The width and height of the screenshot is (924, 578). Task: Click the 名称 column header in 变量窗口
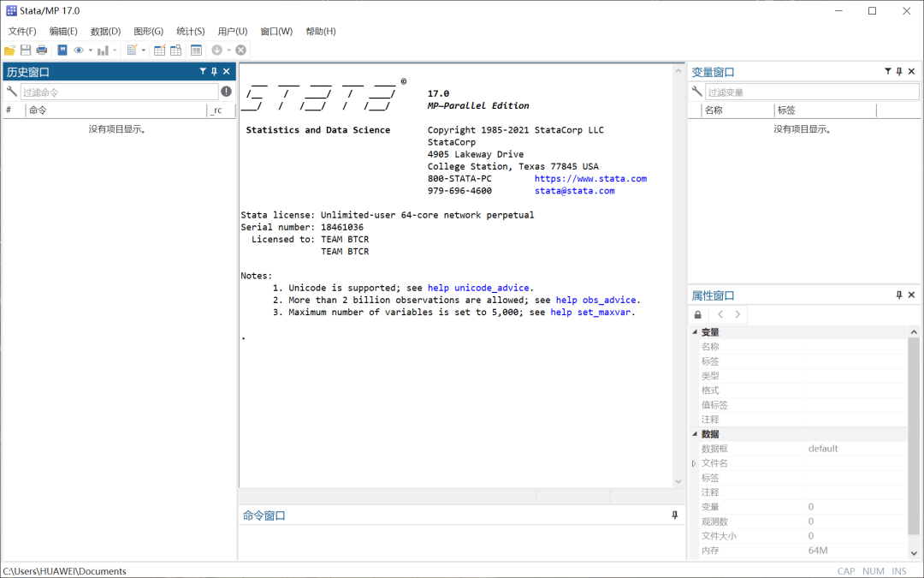pyautogui.click(x=737, y=110)
